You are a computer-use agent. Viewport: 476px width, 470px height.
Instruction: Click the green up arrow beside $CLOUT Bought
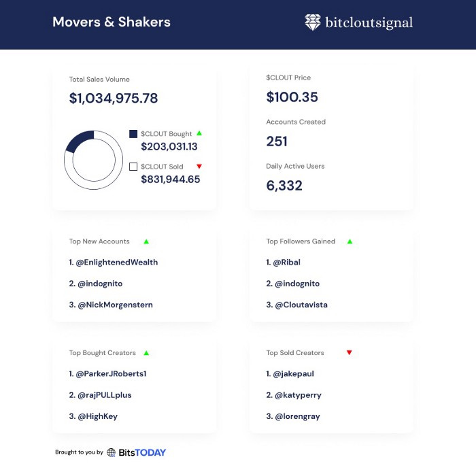pyautogui.click(x=199, y=133)
